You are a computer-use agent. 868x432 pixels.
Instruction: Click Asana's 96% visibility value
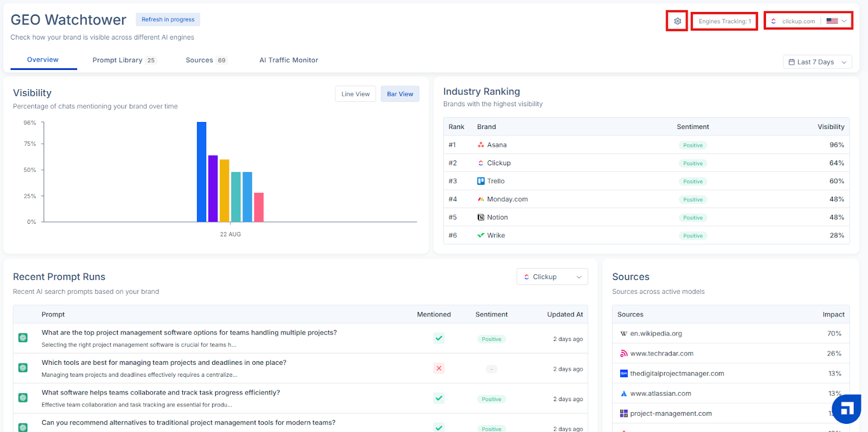point(837,145)
